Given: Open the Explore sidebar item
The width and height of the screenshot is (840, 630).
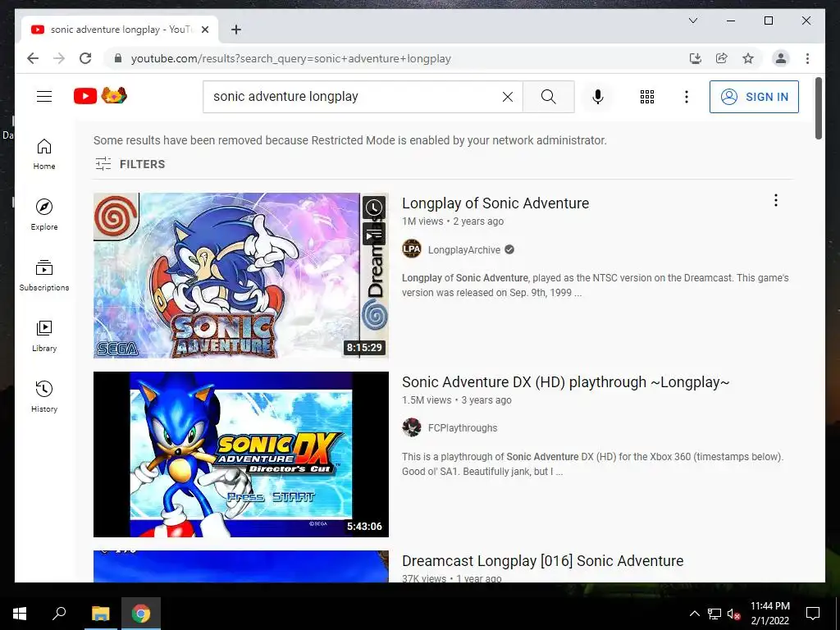Looking at the screenshot, I should (44, 215).
